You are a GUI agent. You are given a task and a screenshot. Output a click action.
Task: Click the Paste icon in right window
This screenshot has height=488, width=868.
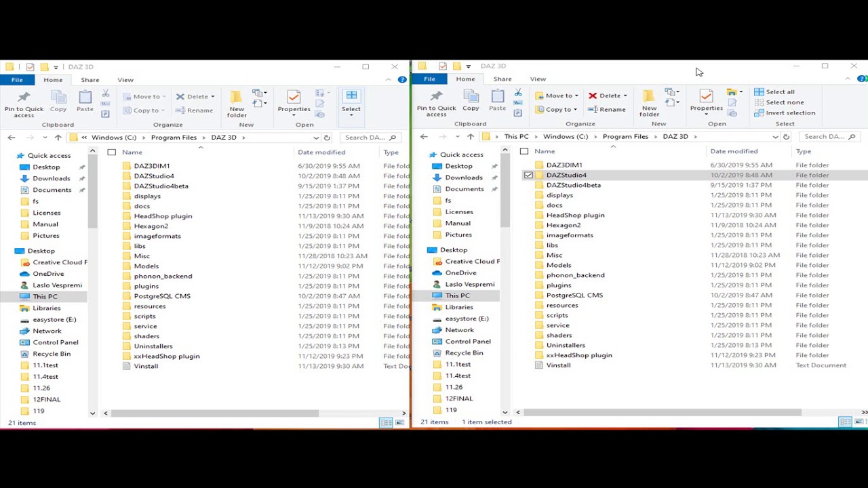497,101
